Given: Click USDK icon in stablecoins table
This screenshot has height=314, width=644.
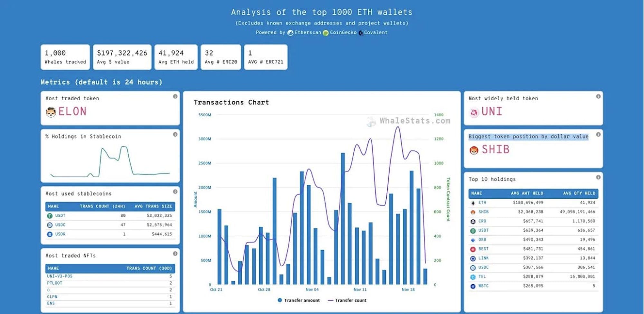Looking at the screenshot, I should [50, 234].
